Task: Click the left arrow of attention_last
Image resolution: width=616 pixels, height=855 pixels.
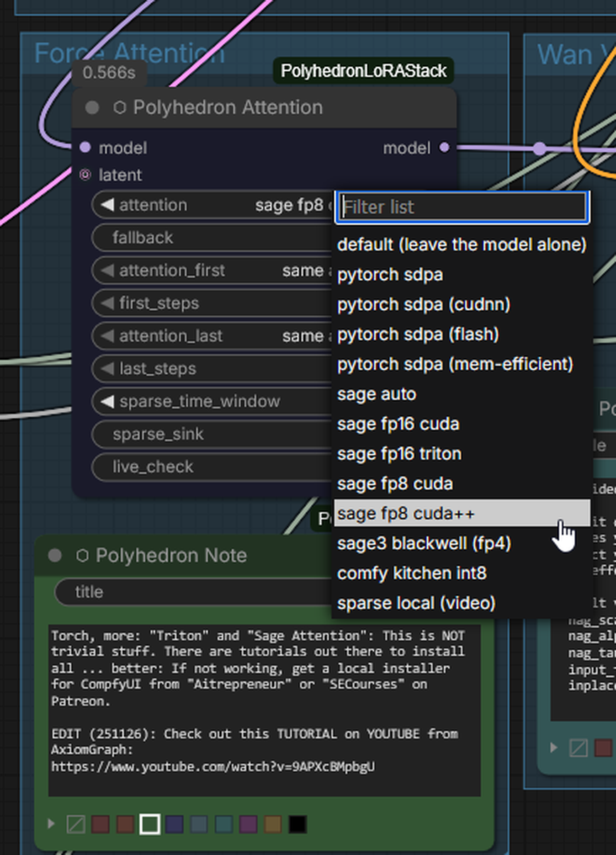Action: (107, 336)
